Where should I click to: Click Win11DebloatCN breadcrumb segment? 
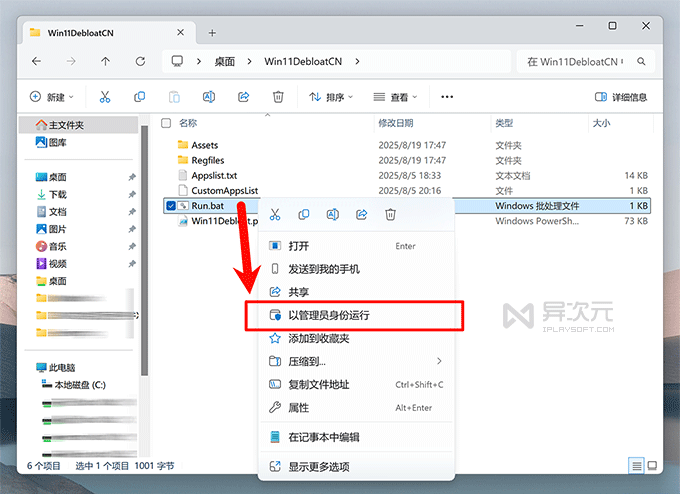point(303,62)
